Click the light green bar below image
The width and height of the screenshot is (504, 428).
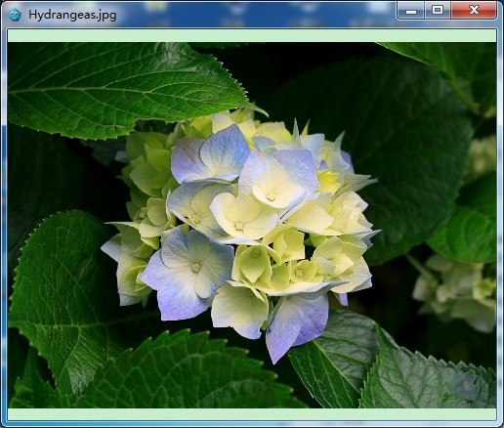point(252,414)
